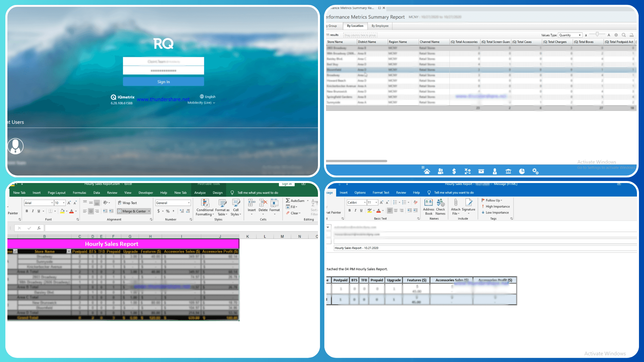Toggle Wrap Text in Excel ribbon
644x362 pixels.
(x=127, y=203)
